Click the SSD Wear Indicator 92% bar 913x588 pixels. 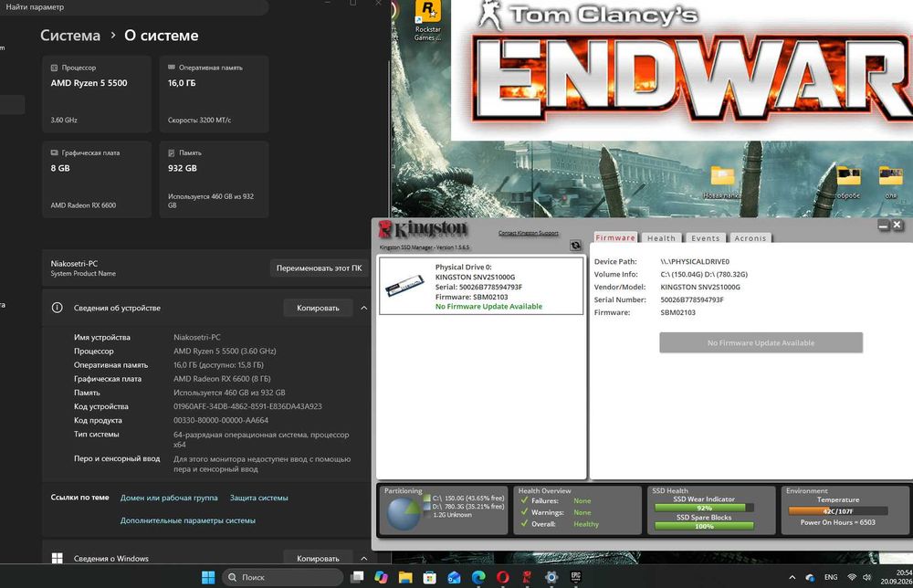pos(704,508)
